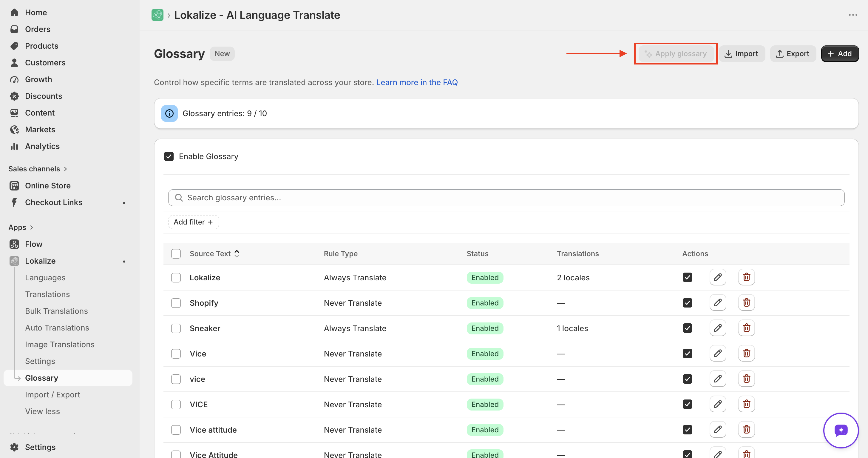Open the Flow app icon in sidebar
The height and width of the screenshot is (458, 868).
14,244
